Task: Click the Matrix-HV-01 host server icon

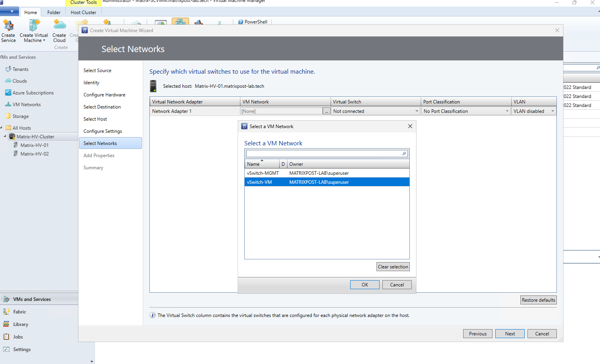Action: click(x=16, y=145)
